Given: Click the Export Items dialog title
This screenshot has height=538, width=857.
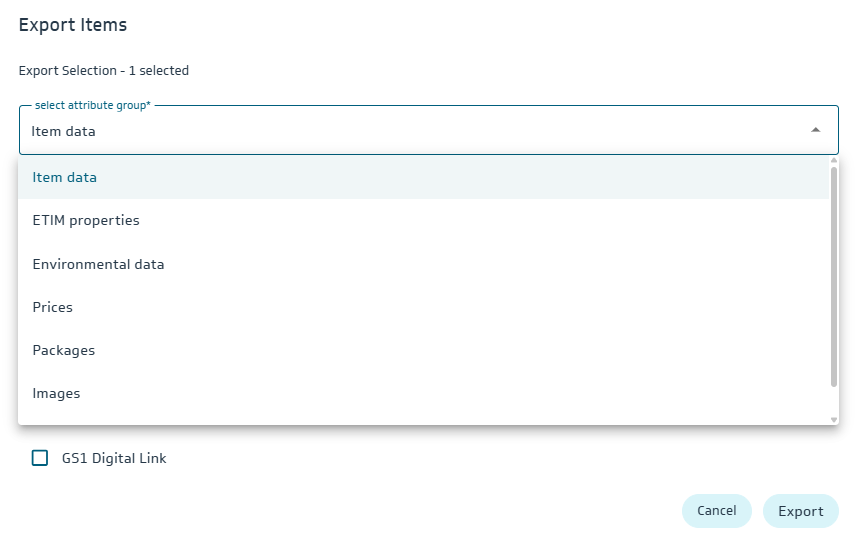Looking at the screenshot, I should click(x=73, y=25).
